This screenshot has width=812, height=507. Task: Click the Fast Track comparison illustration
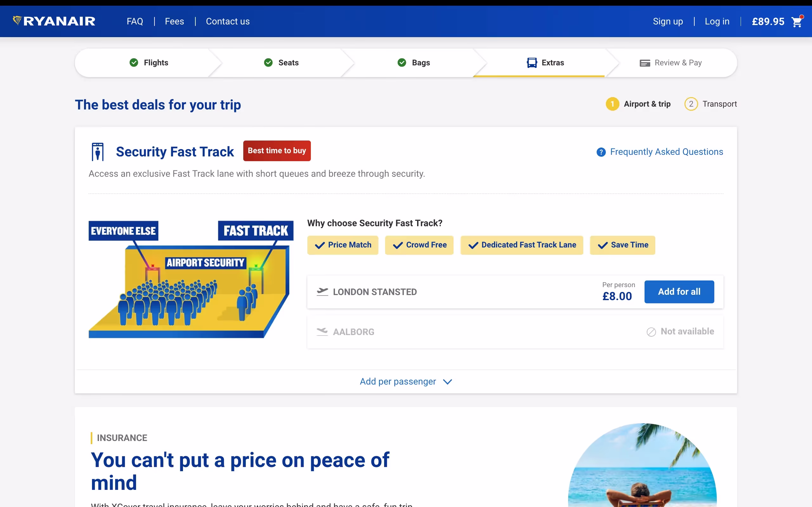pyautogui.click(x=191, y=279)
